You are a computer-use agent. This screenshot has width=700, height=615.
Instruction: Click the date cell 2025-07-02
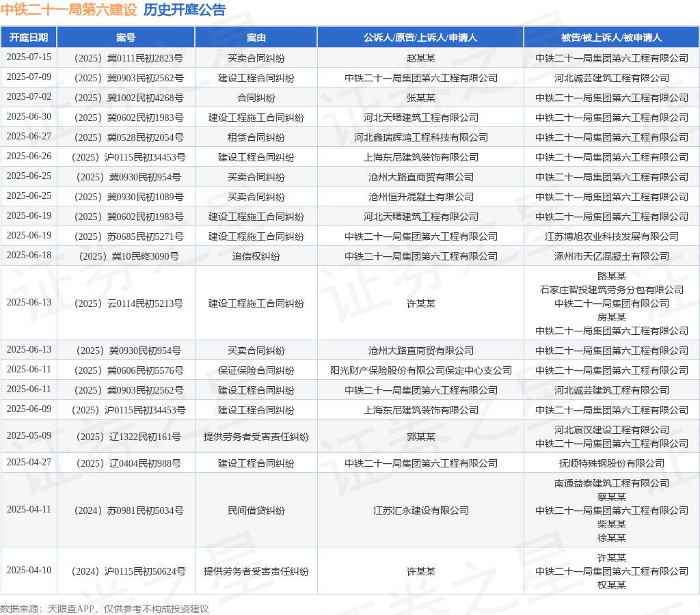pyautogui.click(x=29, y=97)
